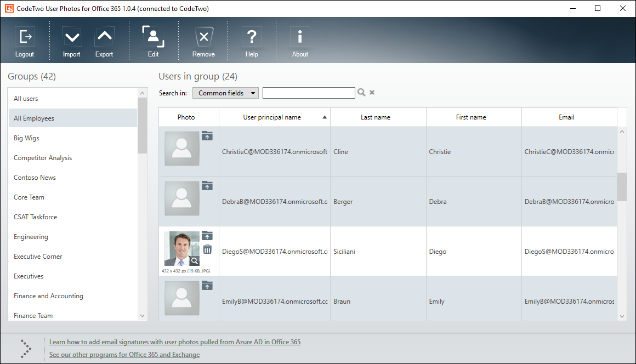Clear the search with the X icon

click(x=372, y=93)
